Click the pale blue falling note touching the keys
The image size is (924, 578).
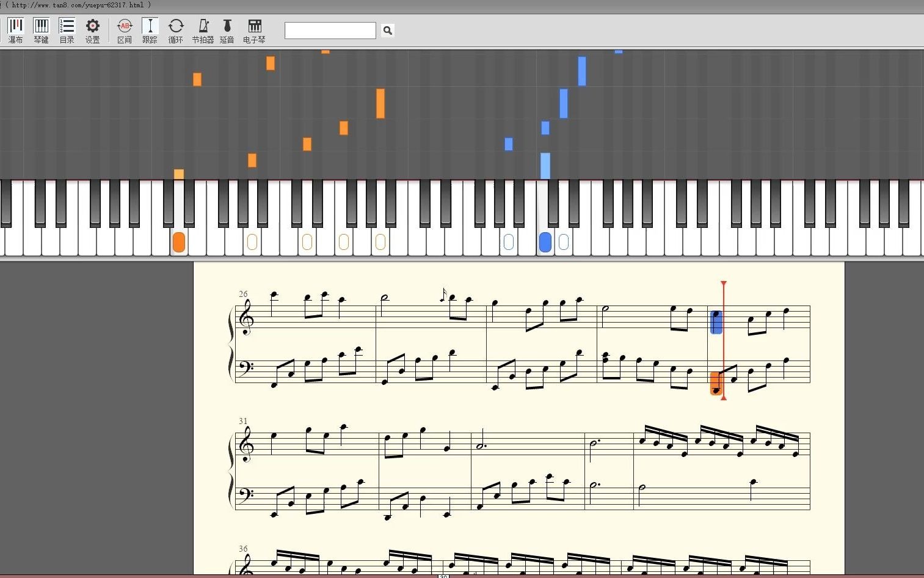(545, 166)
